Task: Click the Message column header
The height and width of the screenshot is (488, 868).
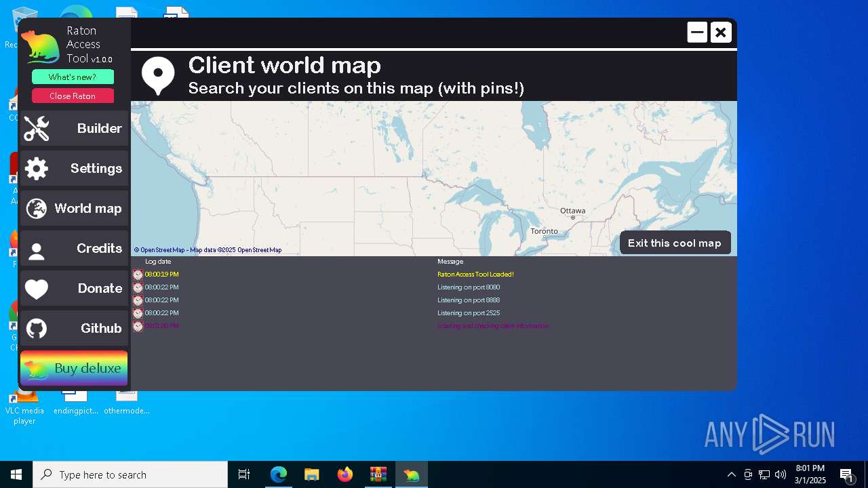Action: pos(450,262)
